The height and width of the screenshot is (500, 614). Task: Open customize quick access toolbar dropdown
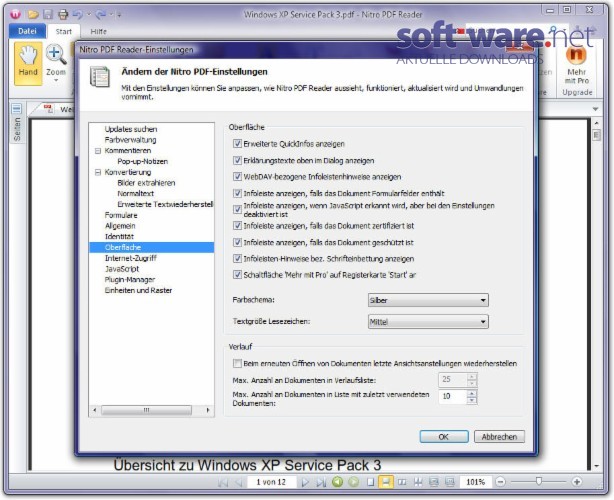(119, 15)
